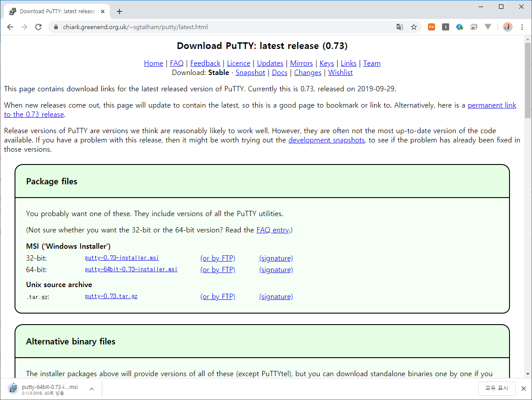Open signature for 64-bit installer

coord(276,270)
